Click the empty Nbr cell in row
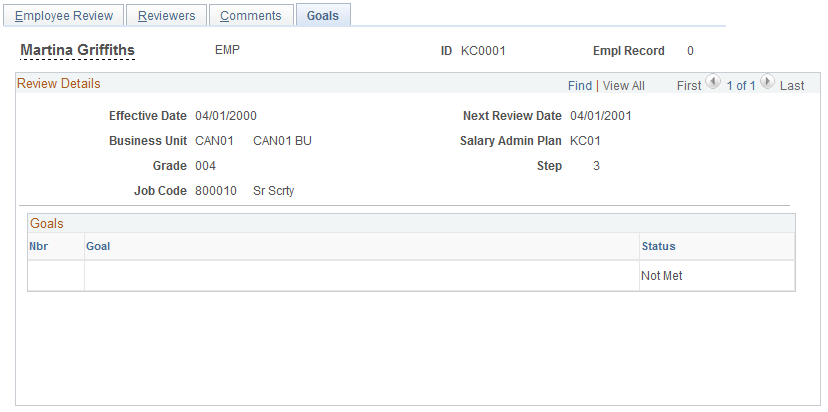The height and width of the screenshot is (412, 828). pyautogui.click(x=56, y=275)
